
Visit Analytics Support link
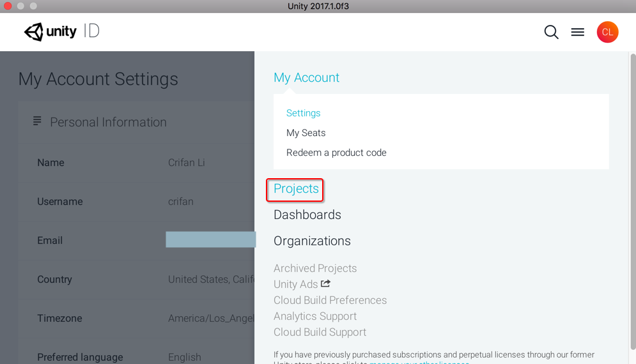coord(315,316)
